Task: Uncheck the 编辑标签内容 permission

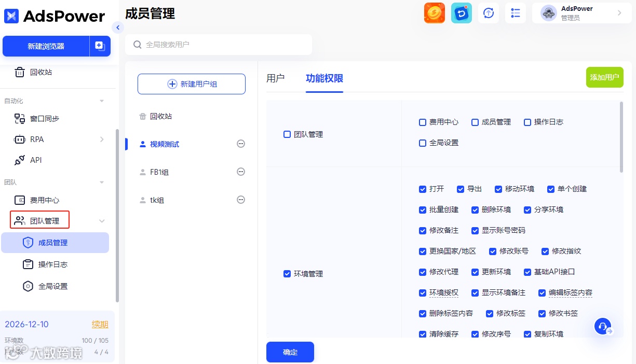Action: point(542,293)
